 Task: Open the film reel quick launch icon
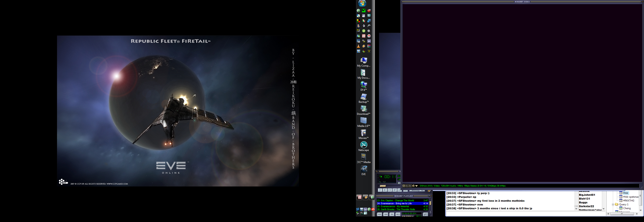[369, 31]
